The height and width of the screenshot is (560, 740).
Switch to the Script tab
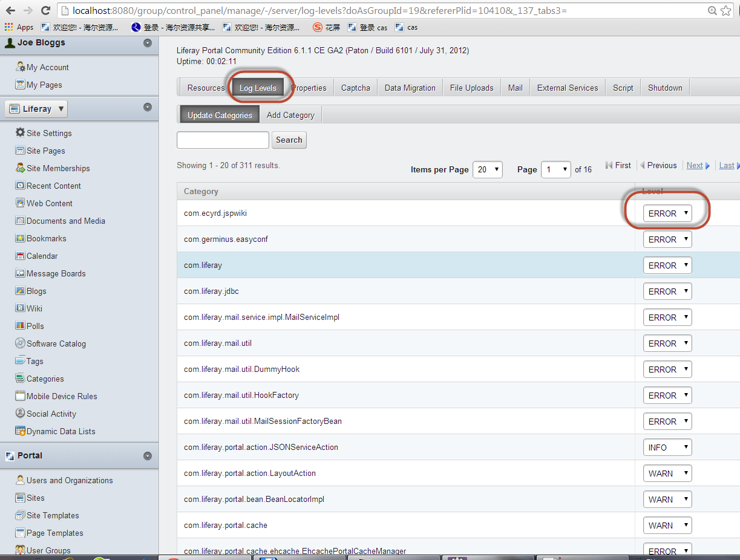click(x=623, y=88)
